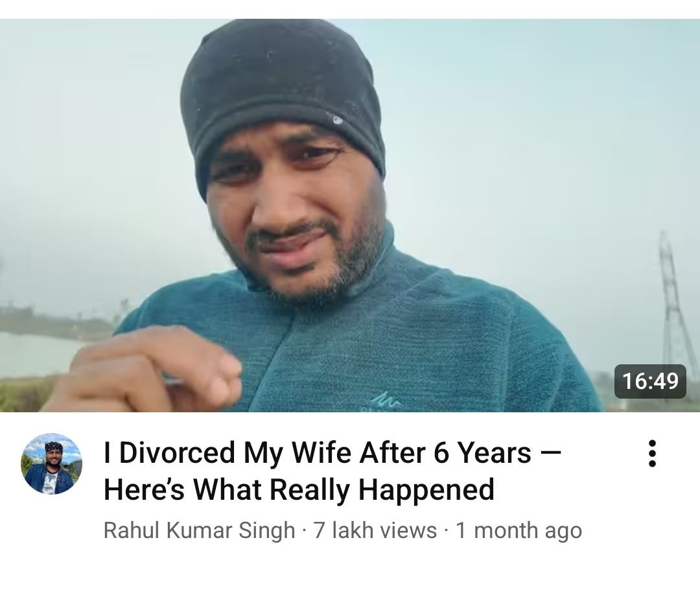
Task: Click the '1 month ago' upload date
Action: (519, 530)
